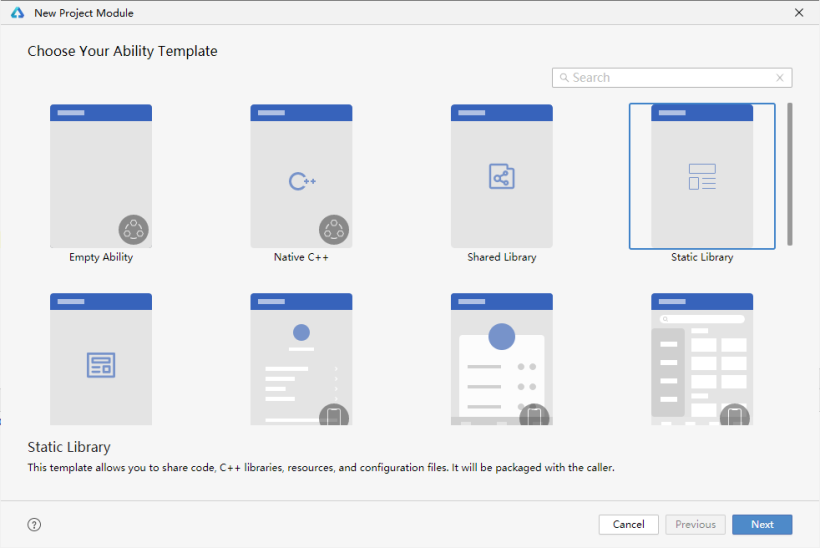Select the card profile template with large circle
The image size is (820, 548).
502,359
